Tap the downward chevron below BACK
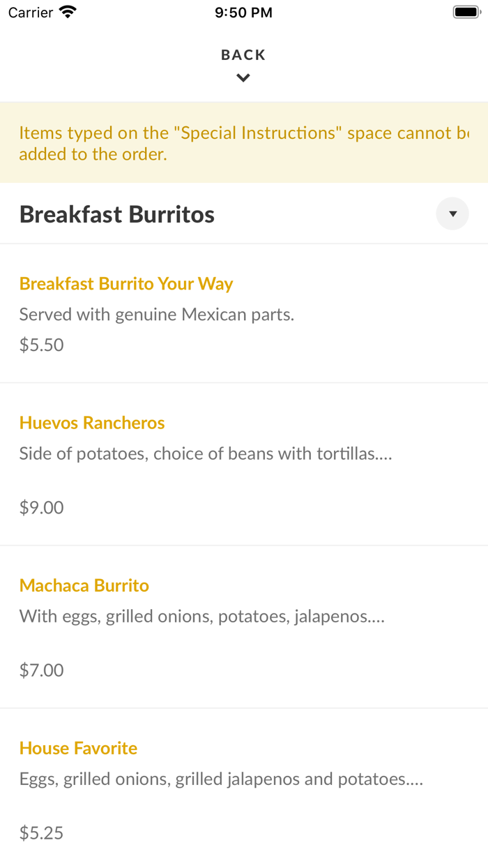This screenshot has width=488, height=868. (243, 77)
